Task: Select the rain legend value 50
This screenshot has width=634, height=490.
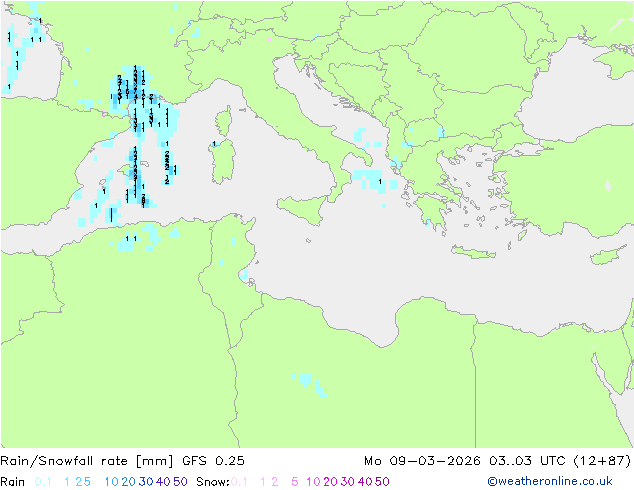Action: (x=180, y=482)
